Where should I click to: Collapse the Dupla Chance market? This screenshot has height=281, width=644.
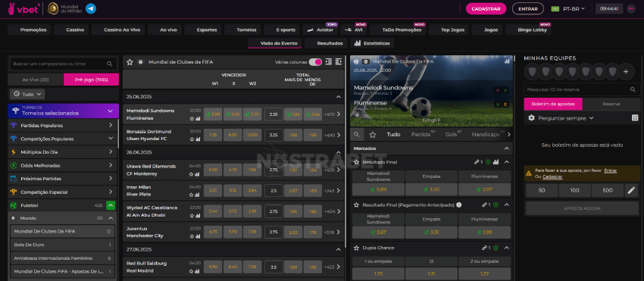(x=506, y=248)
